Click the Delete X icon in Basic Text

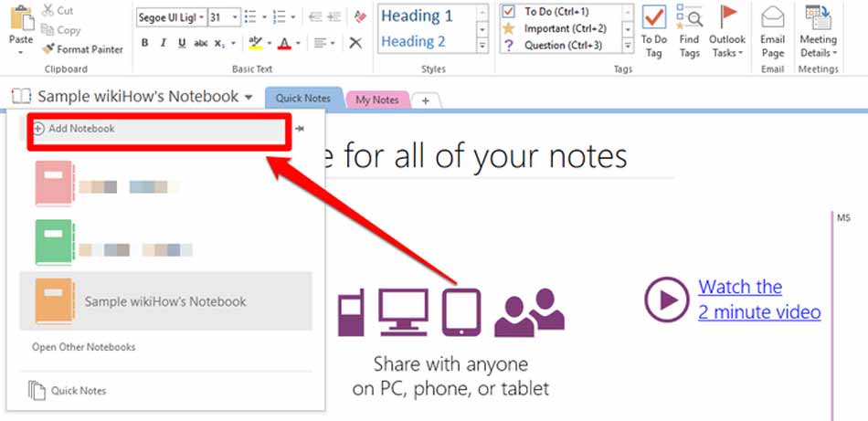(356, 43)
